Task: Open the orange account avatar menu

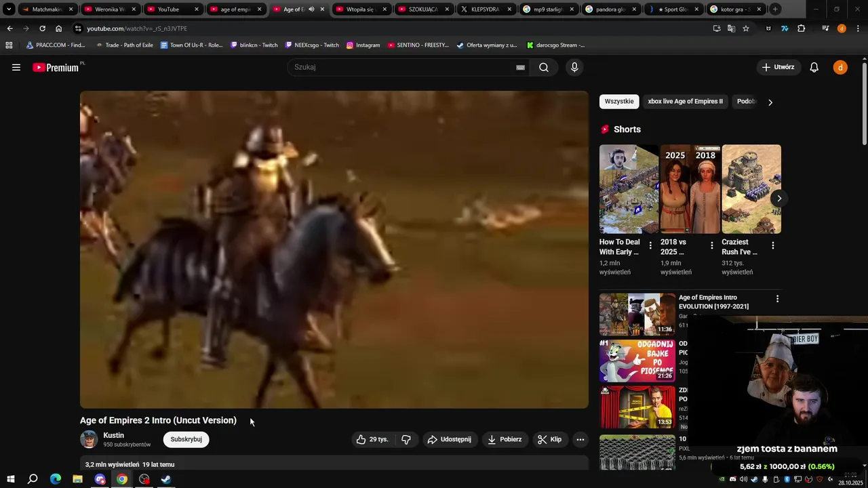Action: coord(840,67)
